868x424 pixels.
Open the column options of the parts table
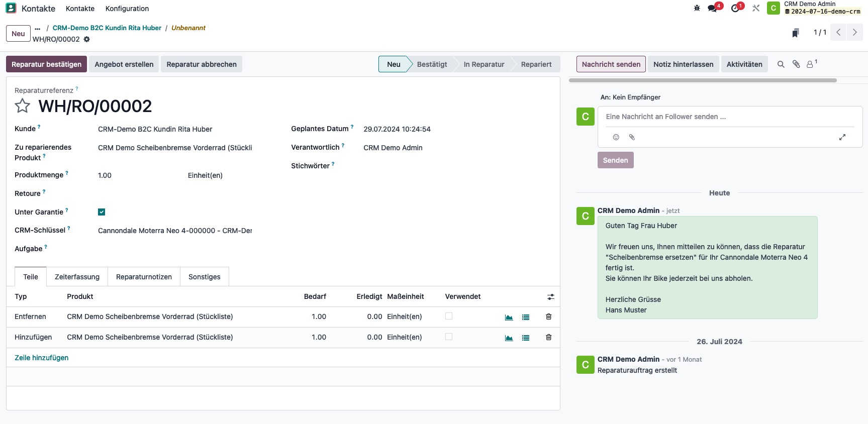(x=550, y=297)
